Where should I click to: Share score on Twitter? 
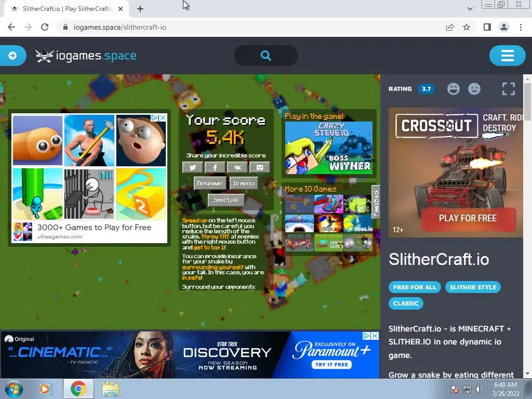[x=192, y=167]
